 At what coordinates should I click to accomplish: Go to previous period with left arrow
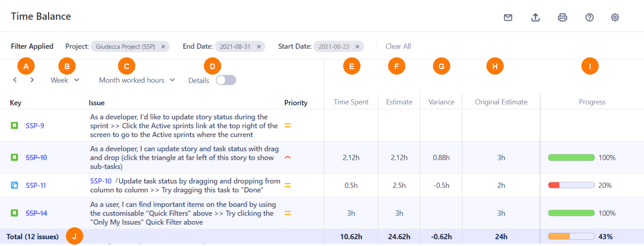pos(15,80)
